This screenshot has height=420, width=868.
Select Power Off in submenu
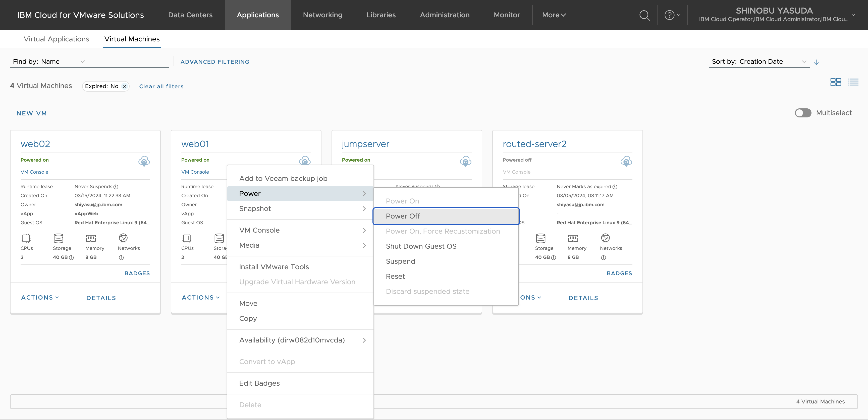446,216
